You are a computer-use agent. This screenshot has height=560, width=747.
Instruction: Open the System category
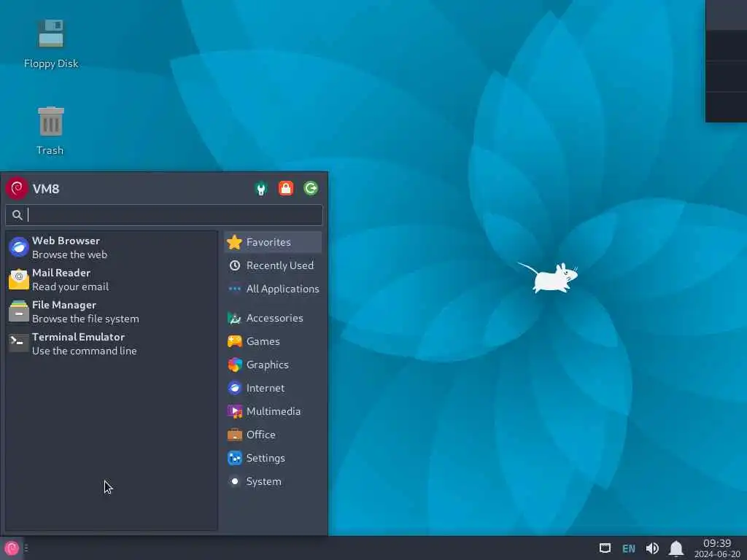tap(273, 481)
